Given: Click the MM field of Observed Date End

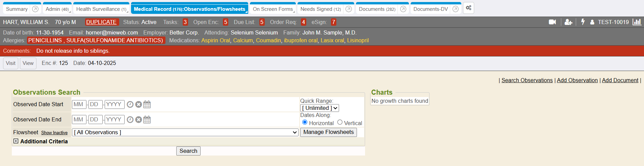Looking at the screenshot, I should pyautogui.click(x=79, y=120).
